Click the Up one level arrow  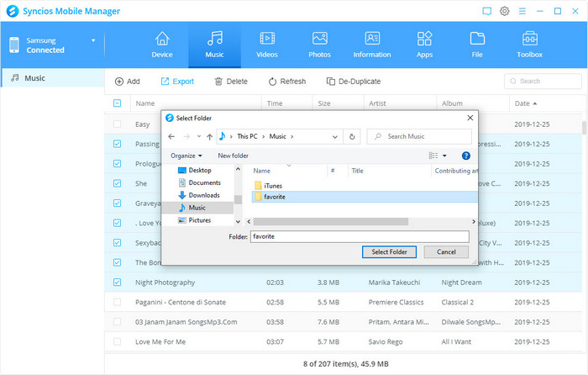pos(210,137)
